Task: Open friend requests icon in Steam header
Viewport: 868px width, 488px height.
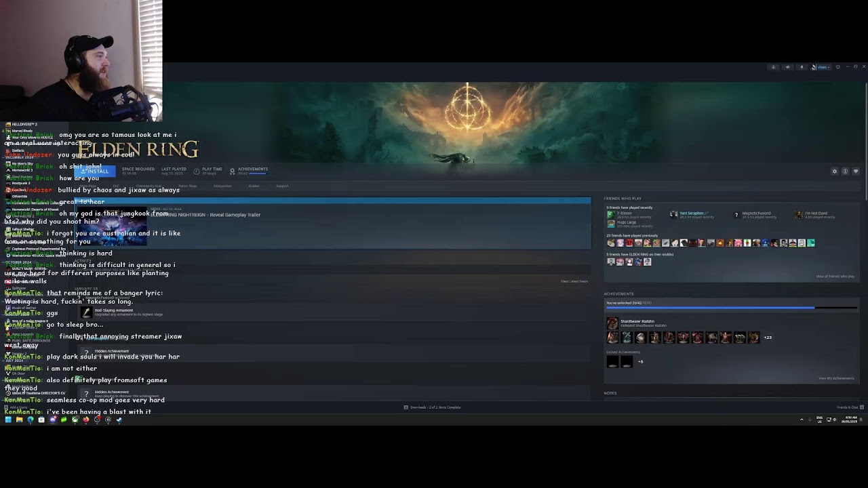Action: point(773,67)
